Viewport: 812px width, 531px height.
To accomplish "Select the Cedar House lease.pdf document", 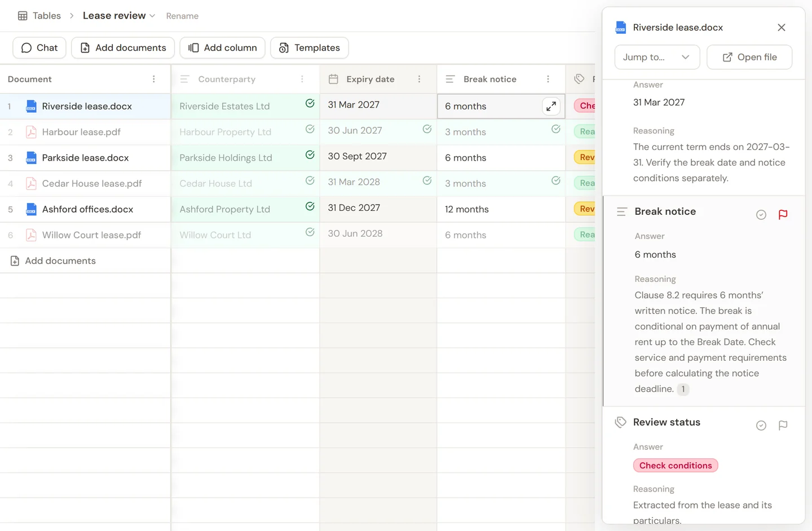I will [92, 184].
